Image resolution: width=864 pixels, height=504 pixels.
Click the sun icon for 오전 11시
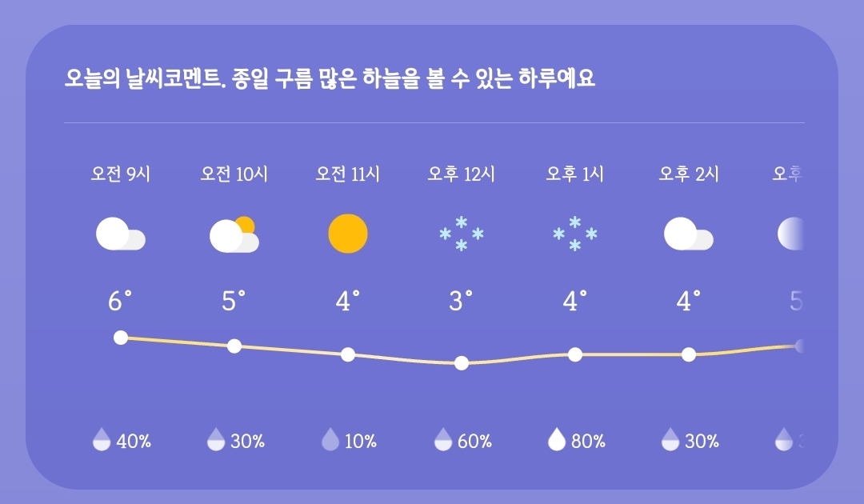tap(348, 234)
